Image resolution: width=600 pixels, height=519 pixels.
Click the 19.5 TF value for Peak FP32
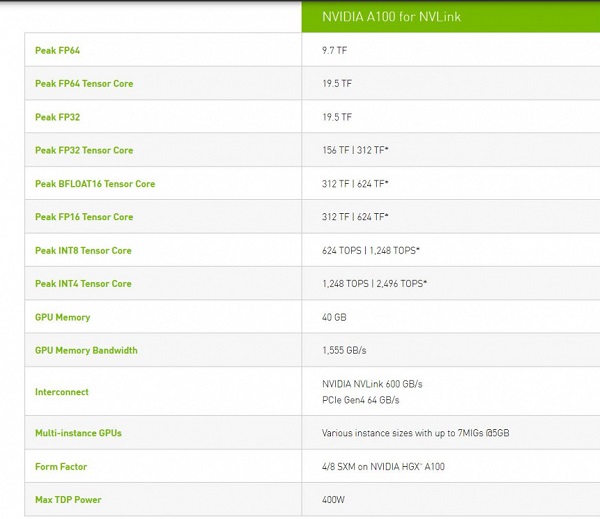pos(337,117)
